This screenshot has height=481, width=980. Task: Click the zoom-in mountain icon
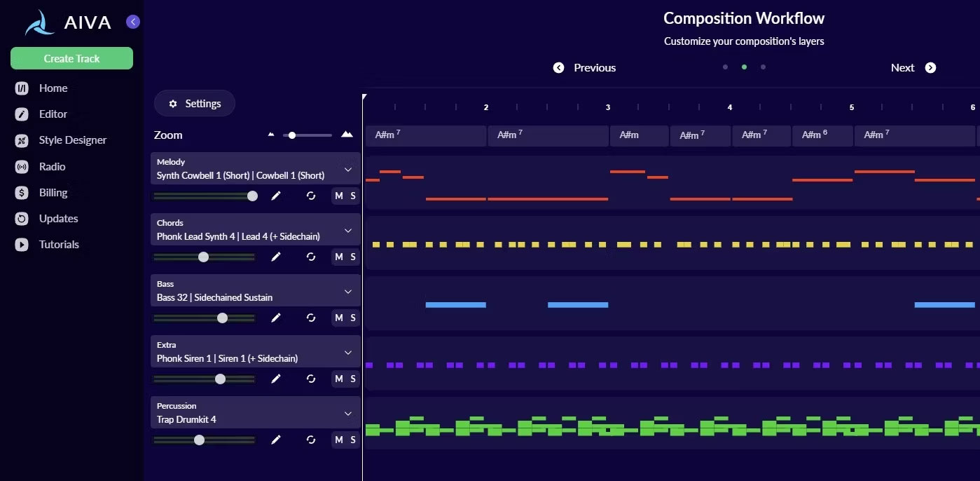pyautogui.click(x=347, y=133)
